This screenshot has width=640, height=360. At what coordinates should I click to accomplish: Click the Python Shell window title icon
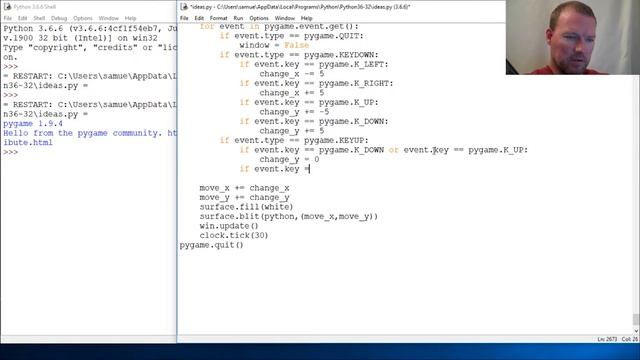click(7, 7)
